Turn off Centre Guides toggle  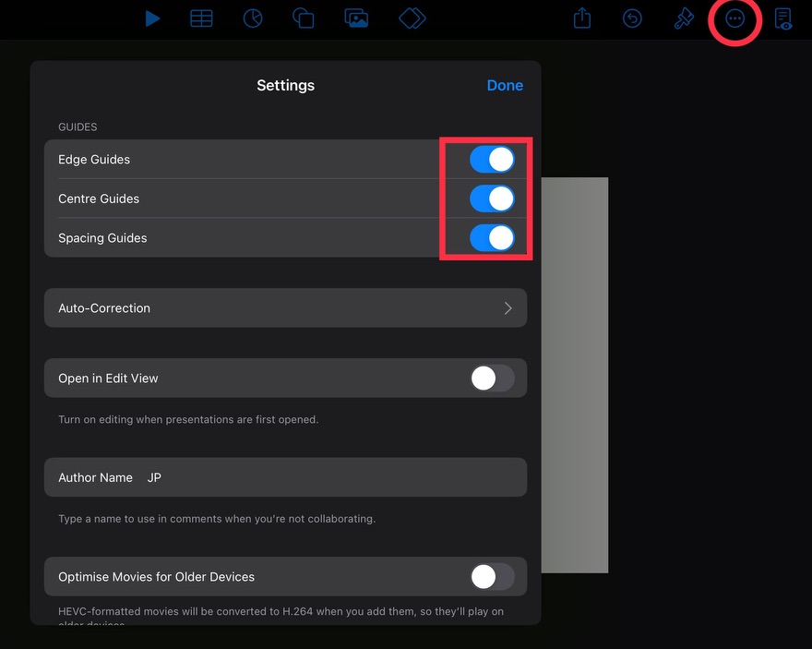point(492,198)
